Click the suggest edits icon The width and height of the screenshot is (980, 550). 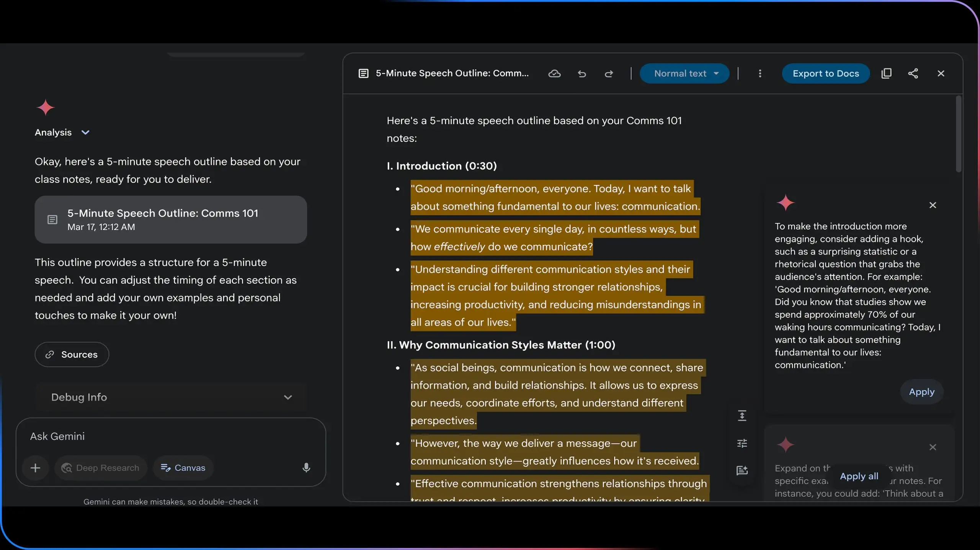click(742, 470)
